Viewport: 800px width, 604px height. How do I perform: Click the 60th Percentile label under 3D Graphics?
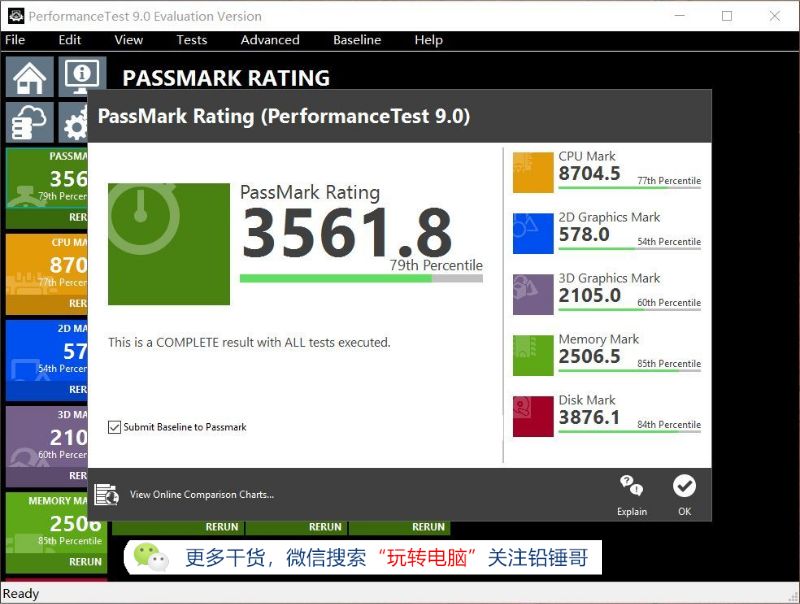(669, 303)
